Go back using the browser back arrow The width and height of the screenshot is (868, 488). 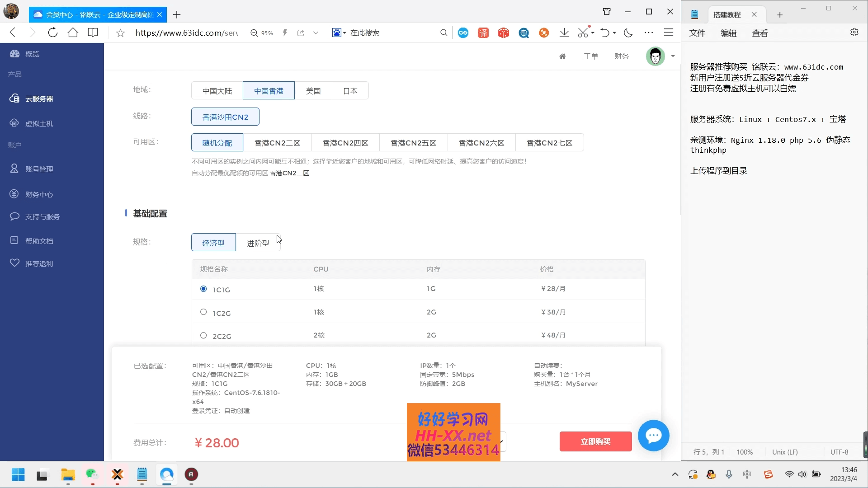pos(13,33)
